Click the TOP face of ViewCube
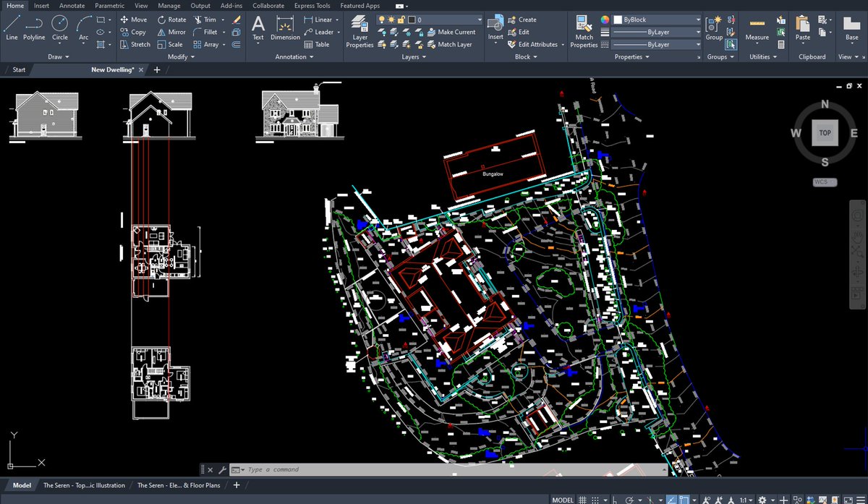Image resolution: width=868 pixels, height=504 pixels. [825, 133]
